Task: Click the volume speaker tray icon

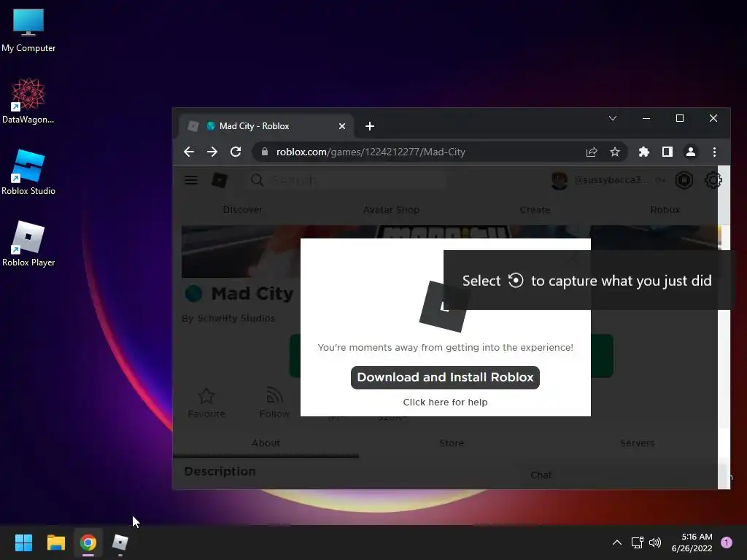Action: point(655,542)
